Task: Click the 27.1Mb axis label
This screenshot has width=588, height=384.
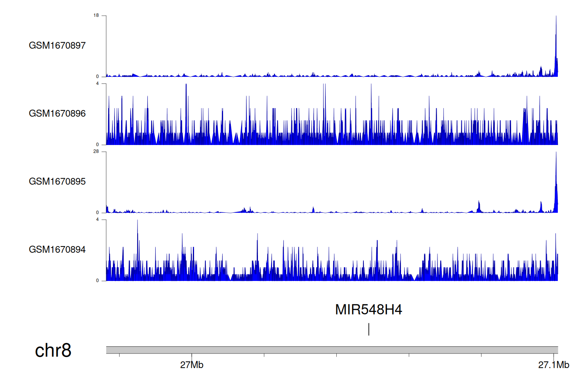Action: tap(554, 365)
